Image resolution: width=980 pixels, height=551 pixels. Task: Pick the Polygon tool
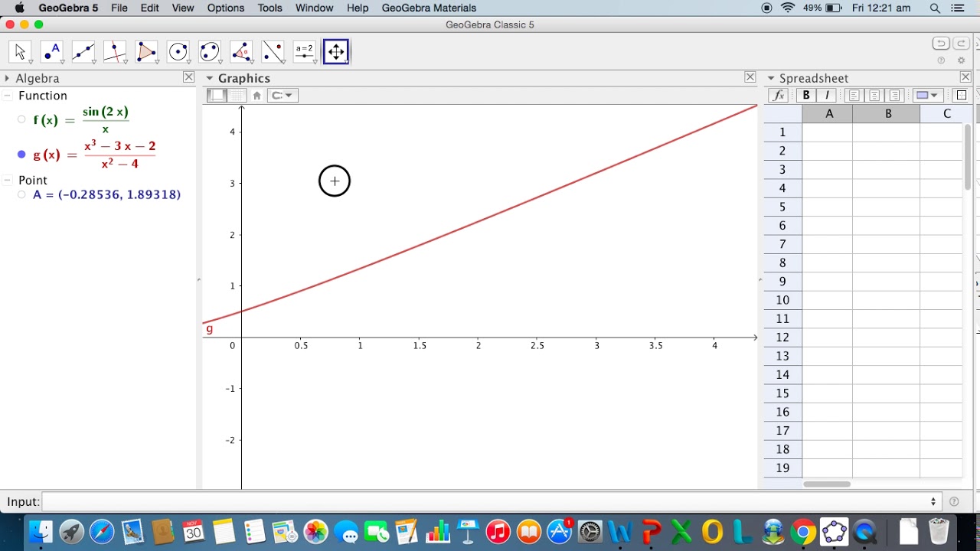[146, 52]
